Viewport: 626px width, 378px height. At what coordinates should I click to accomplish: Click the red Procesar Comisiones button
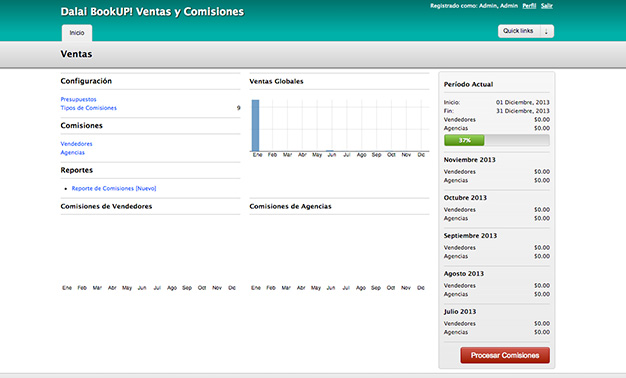pyautogui.click(x=505, y=355)
